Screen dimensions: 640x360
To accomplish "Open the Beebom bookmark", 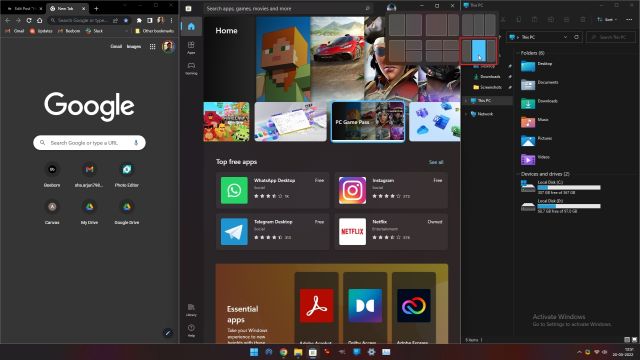I will 69,31.
